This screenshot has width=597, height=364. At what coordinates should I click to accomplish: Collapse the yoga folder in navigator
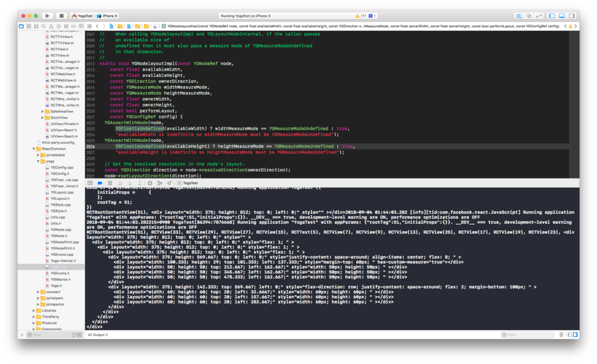38,161
